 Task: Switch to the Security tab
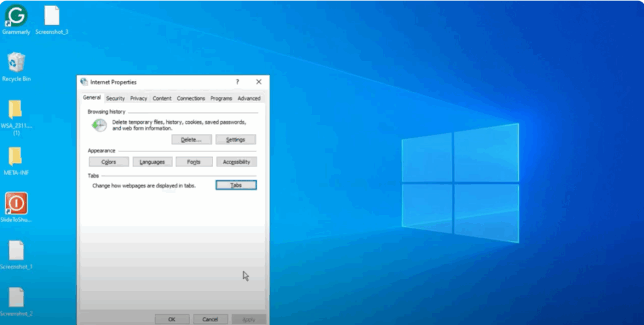point(115,99)
